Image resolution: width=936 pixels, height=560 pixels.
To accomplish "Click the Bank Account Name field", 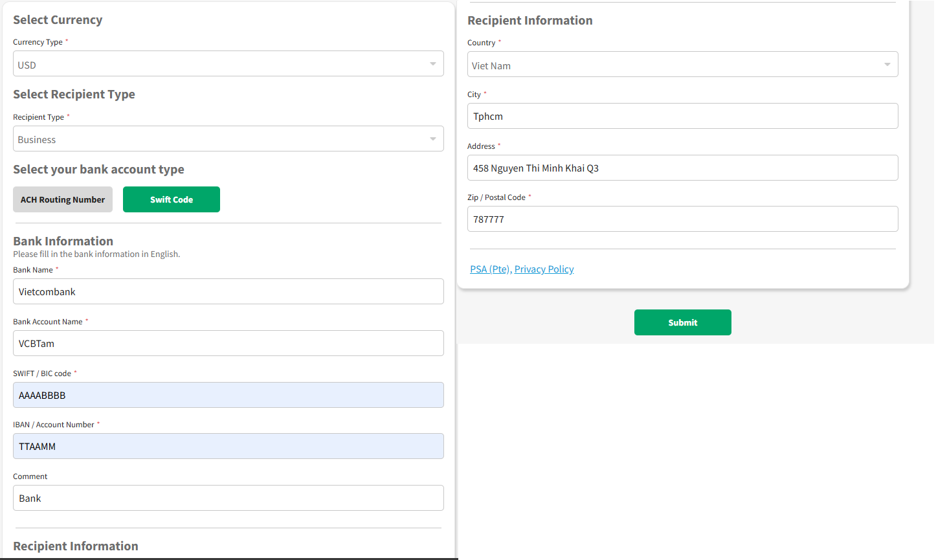I will tap(228, 344).
